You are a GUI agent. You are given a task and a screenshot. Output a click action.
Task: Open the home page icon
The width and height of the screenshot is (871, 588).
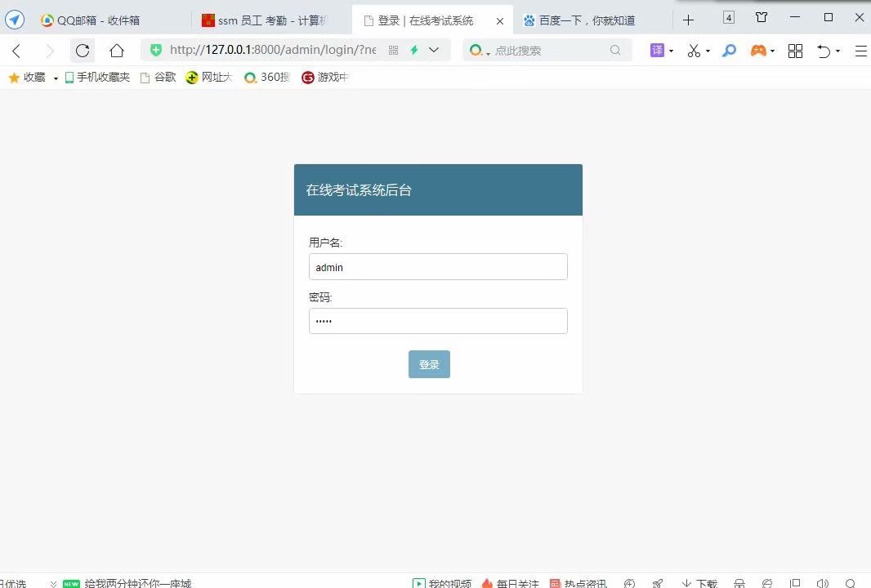117,51
